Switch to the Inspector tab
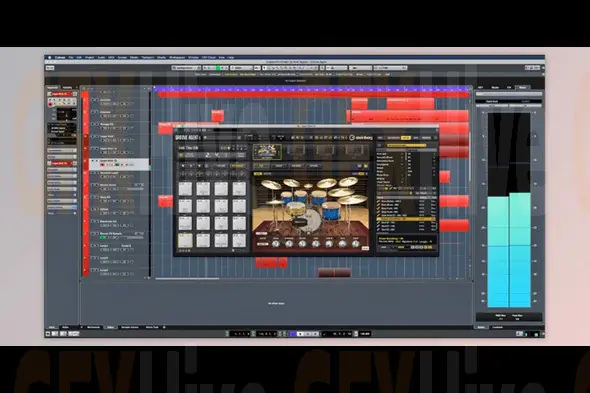Viewport: 590px width, 393px height. [53, 87]
